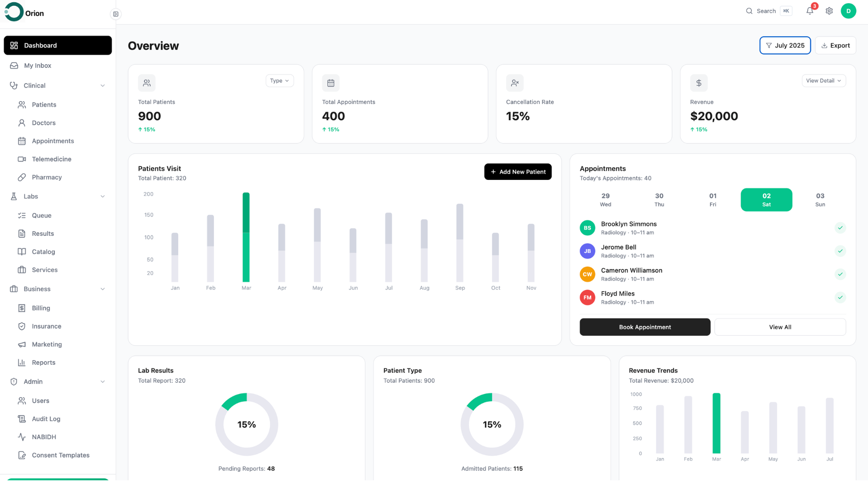This screenshot has height=488, width=868.
Task: Click the search magnifier icon
Action: pyautogui.click(x=749, y=11)
